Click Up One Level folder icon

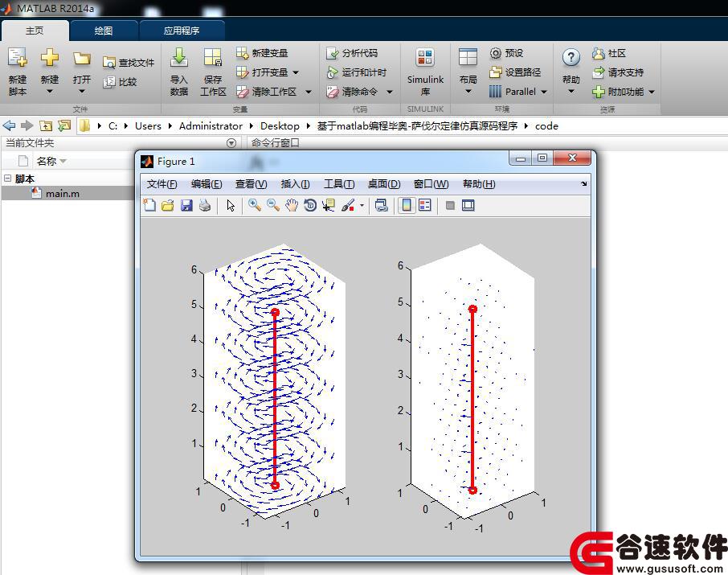(46, 125)
